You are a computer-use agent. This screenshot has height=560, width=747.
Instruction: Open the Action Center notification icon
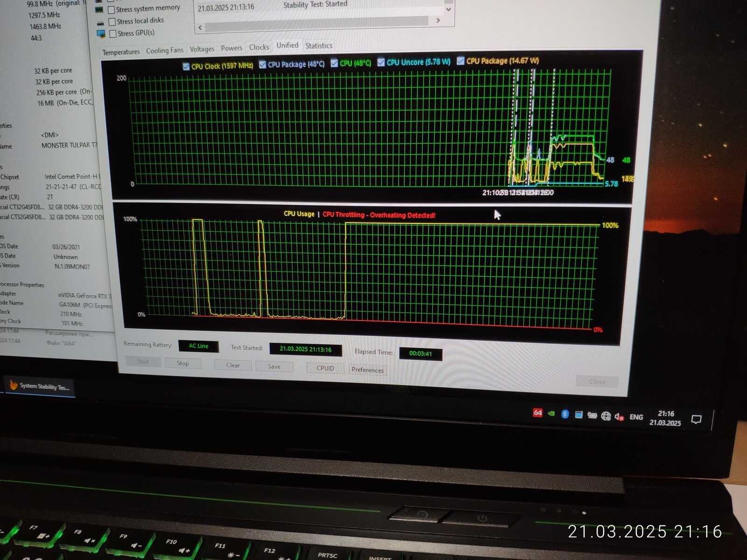coord(696,419)
